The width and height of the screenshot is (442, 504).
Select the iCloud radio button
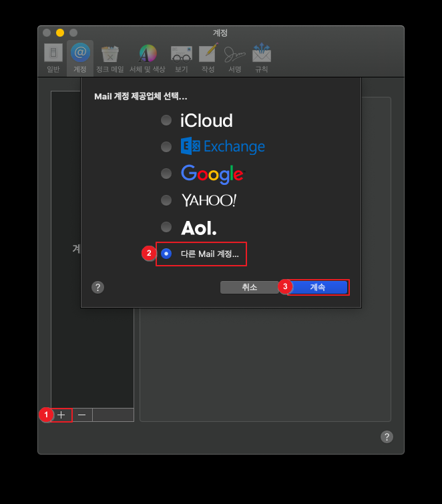[166, 120]
